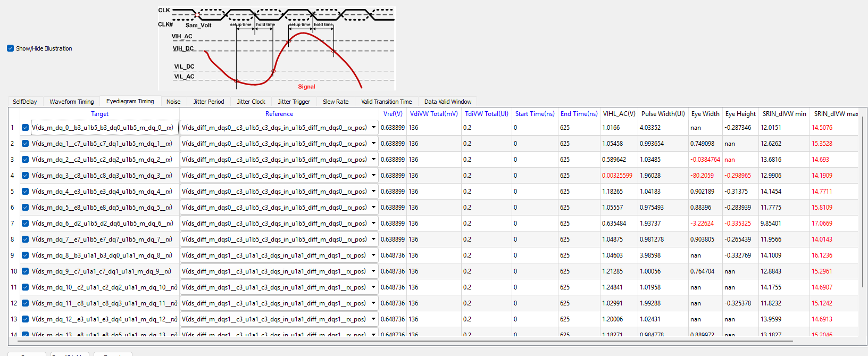Screen dimensions: 868x356
Task: Click the Target column header
Action: click(99, 114)
